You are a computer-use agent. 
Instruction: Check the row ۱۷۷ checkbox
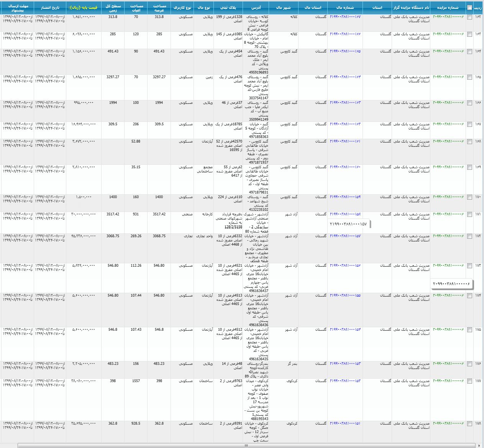470,381
